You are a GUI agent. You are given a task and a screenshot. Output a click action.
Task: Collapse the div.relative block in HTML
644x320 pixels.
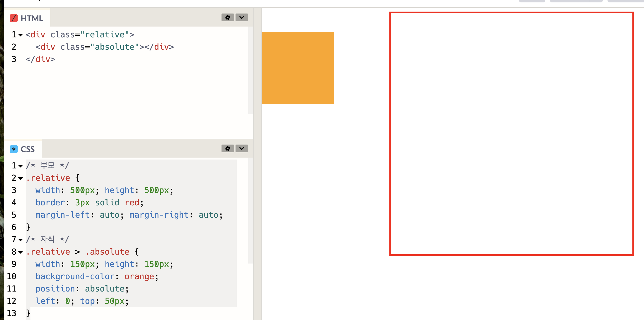coord(21,35)
